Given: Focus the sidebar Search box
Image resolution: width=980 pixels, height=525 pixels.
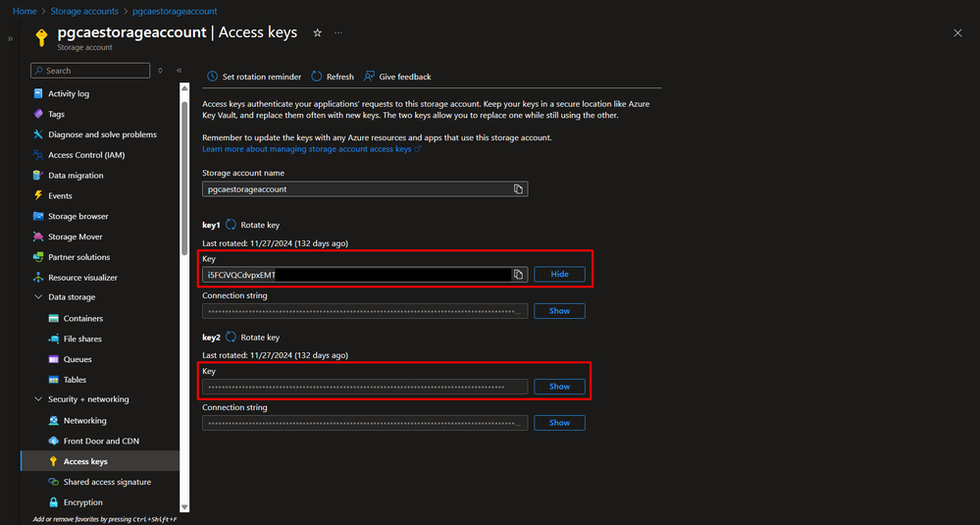Looking at the screenshot, I should (90, 71).
